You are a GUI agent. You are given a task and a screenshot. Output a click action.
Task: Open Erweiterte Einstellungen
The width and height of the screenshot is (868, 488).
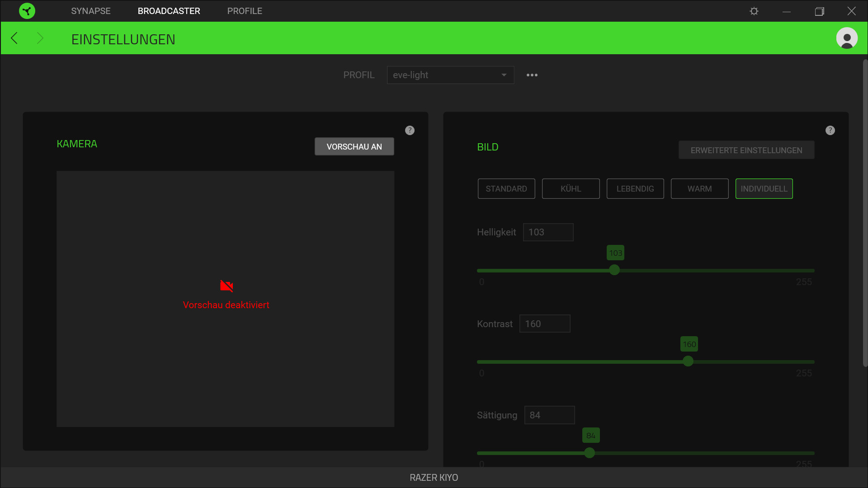[x=746, y=150]
